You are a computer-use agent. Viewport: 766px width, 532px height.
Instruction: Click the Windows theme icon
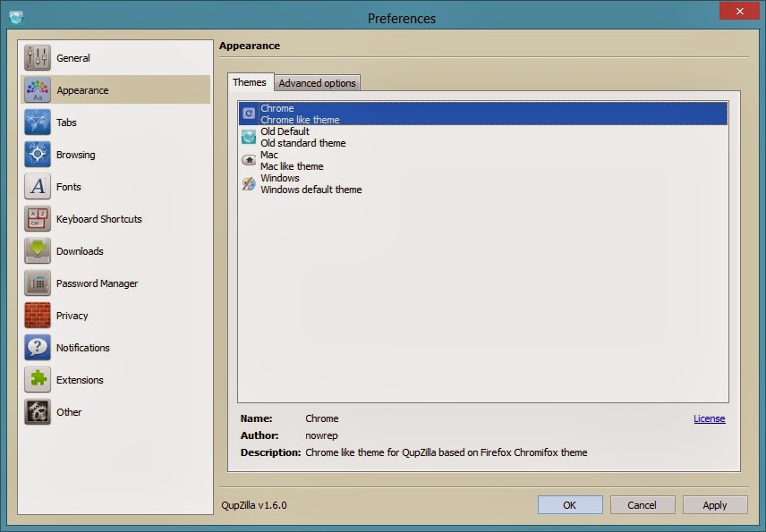click(x=249, y=183)
